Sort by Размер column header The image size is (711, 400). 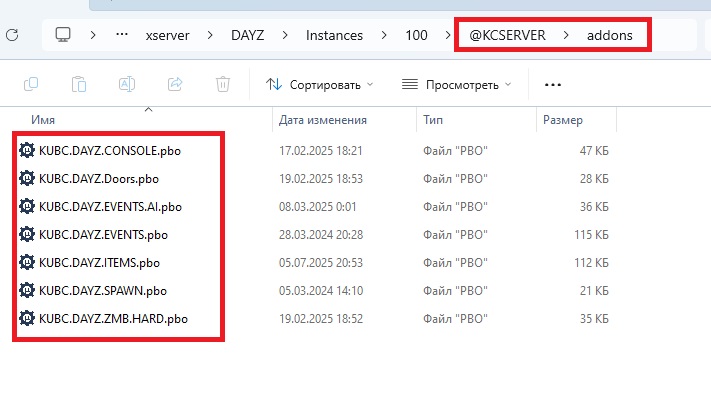(x=563, y=120)
